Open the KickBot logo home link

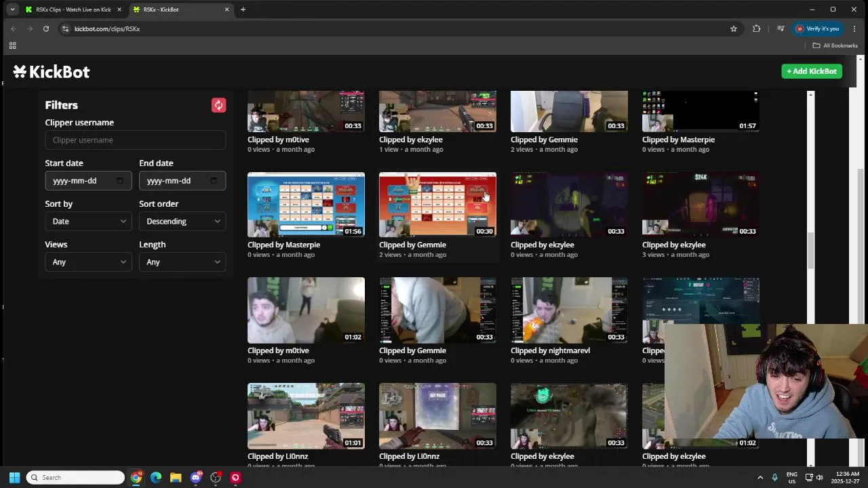click(52, 72)
